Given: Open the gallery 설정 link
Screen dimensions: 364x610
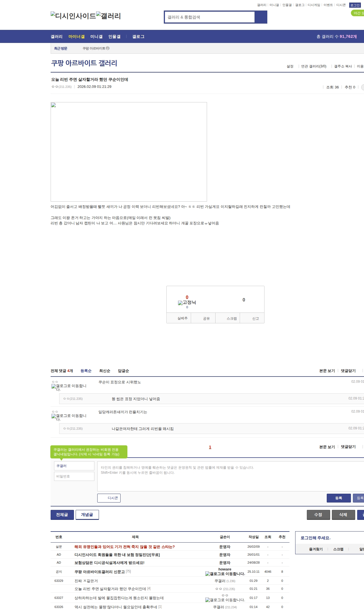Looking at the screenshot, I should click(290, 66).
